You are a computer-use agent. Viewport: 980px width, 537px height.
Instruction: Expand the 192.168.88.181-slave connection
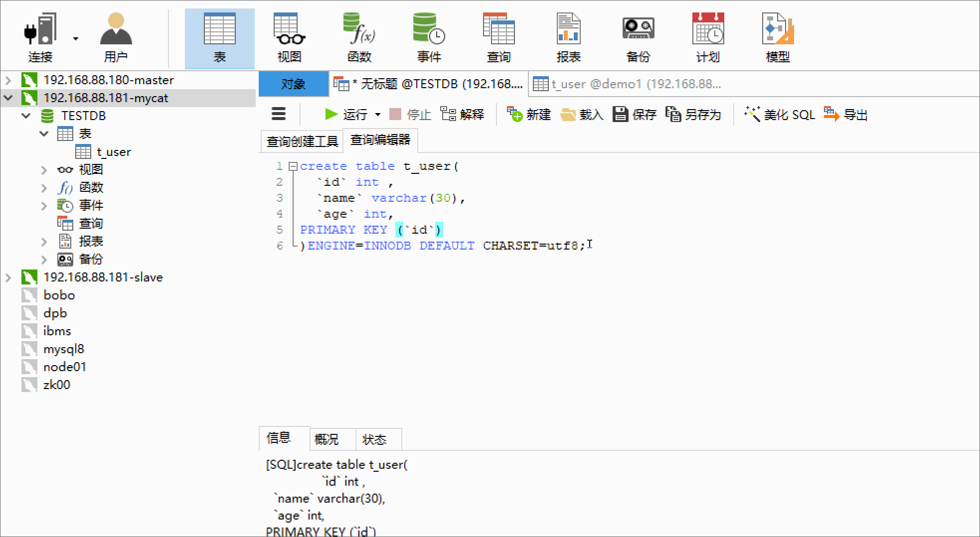tap(8, 277)
